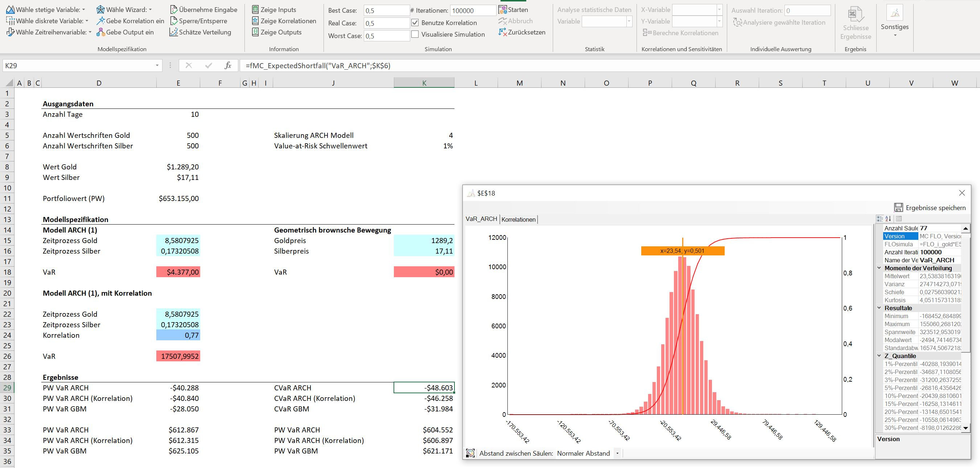Click Schätze Verteilung icon
This screenshot has height=468, width=980.
click(173, 32)
